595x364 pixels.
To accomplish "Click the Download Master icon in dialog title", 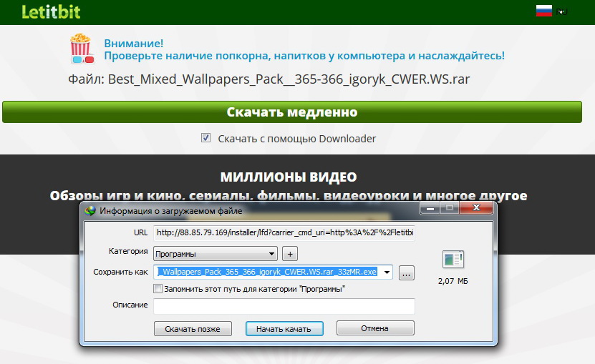I will [x=90, y=210].
